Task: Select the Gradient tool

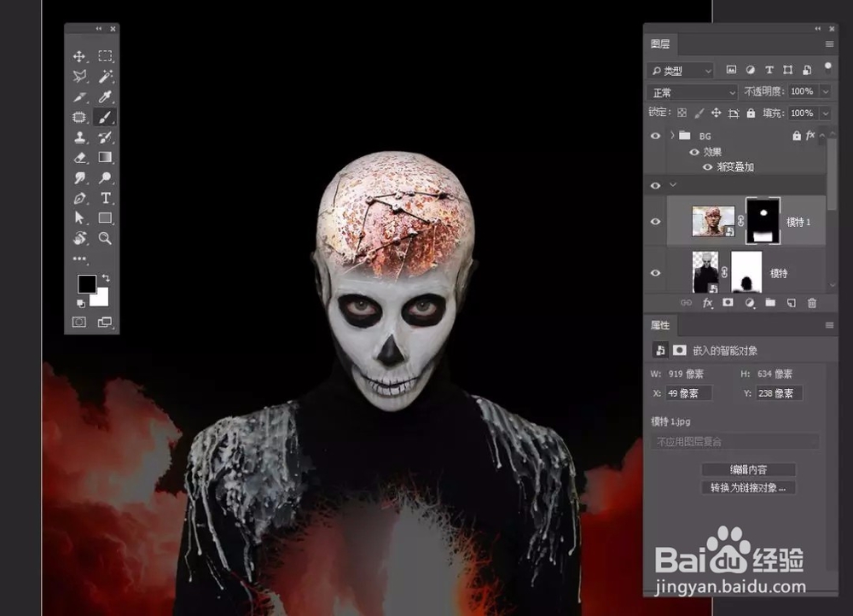Action: tap(105, 157)
